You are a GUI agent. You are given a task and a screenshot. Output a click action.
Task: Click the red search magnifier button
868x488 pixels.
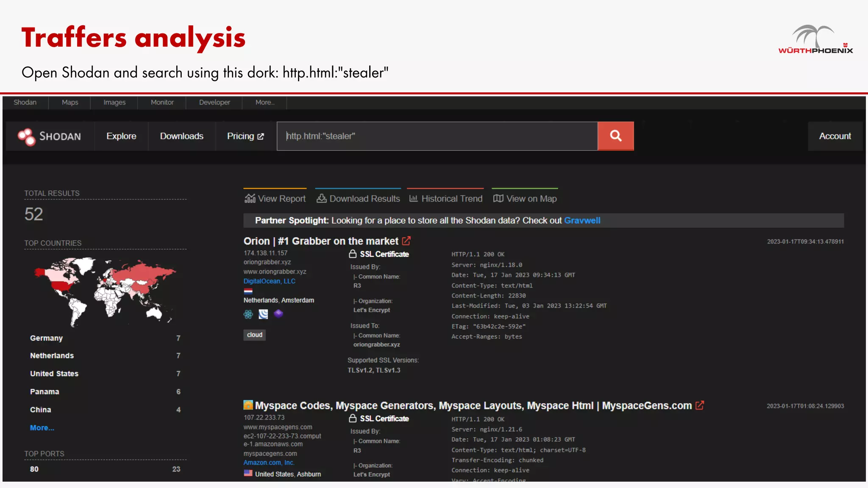tap(615, 136)
